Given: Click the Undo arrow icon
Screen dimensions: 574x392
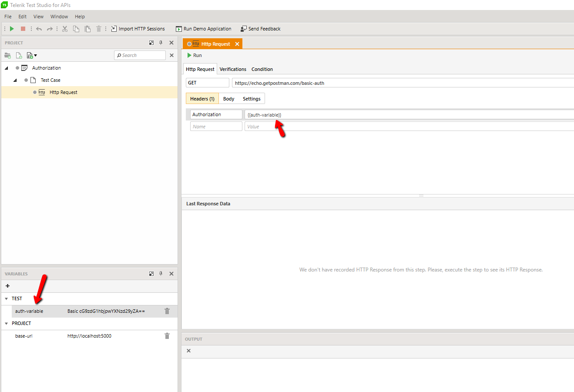Looking at the screenshot, I should [39, 29].
